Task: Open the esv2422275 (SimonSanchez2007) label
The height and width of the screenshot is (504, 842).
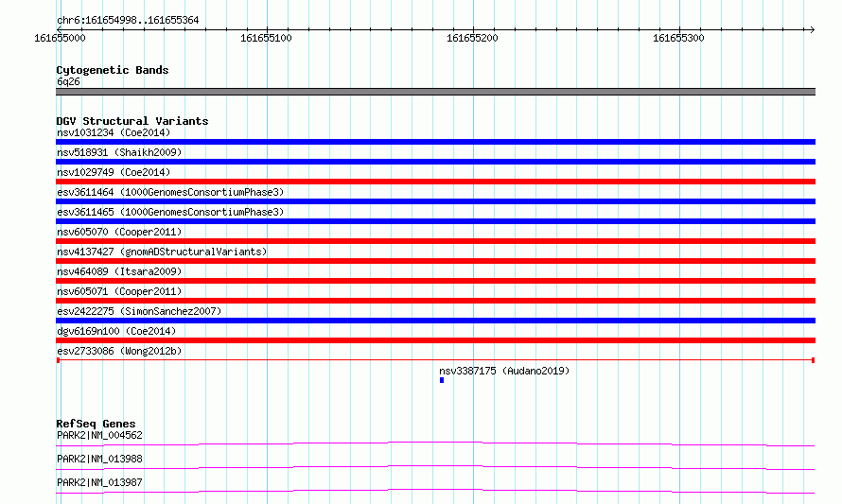Action: 139,311
